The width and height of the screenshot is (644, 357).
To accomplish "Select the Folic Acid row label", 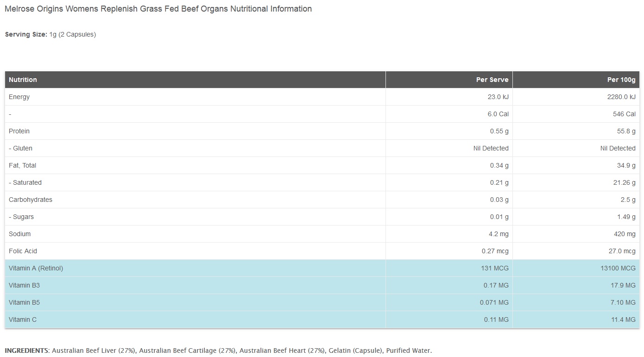I will 23,251.
